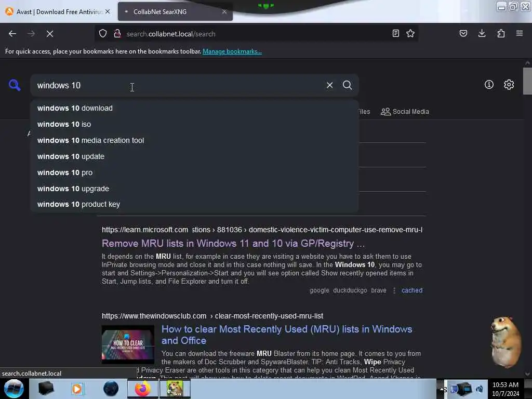
Task: Close the CollabNet SearXNG tab
Action: pos(224,11)
